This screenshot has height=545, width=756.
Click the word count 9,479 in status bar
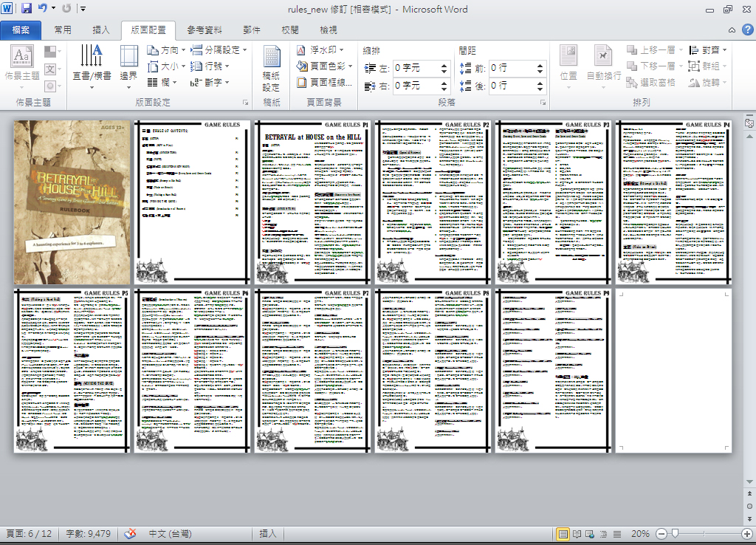[x=89, y=534]
